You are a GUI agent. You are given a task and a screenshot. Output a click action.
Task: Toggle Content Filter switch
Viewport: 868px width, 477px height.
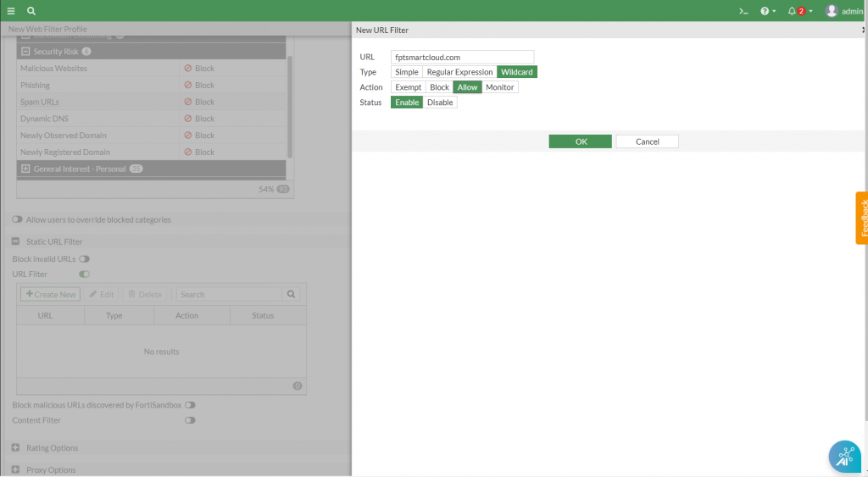click(x=190, y=420)
